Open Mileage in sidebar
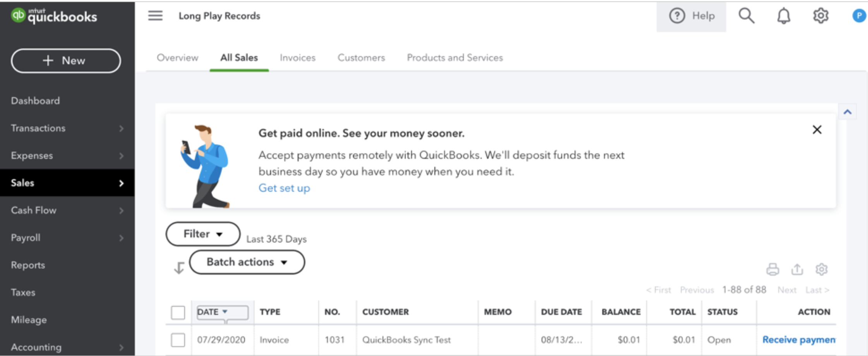The height and width of the screenshot is (356, 868). [x=29, y=320]
